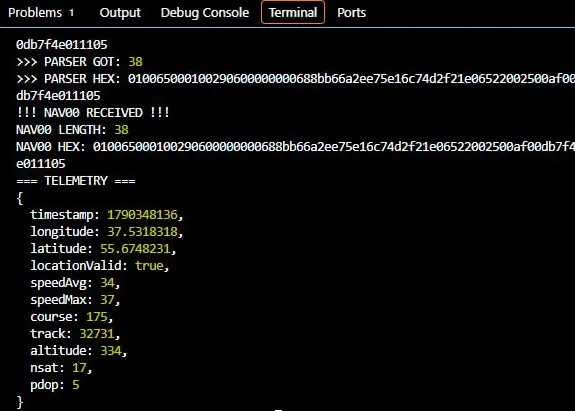Click the nsat value 17

pos(79,367)
